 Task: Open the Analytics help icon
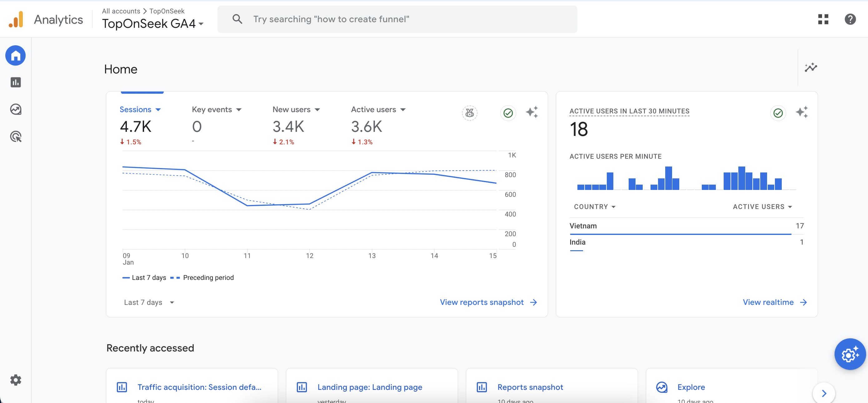(x=851, y=19)
